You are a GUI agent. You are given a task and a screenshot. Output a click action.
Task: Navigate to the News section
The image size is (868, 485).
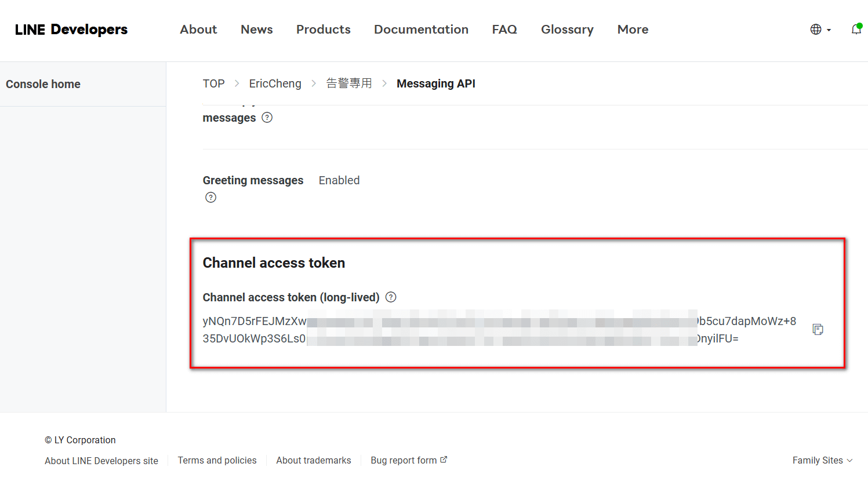coord(256,30)
